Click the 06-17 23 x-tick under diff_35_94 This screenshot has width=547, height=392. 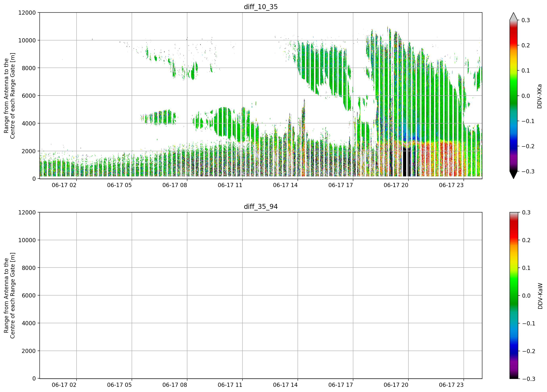coord(451,385)
